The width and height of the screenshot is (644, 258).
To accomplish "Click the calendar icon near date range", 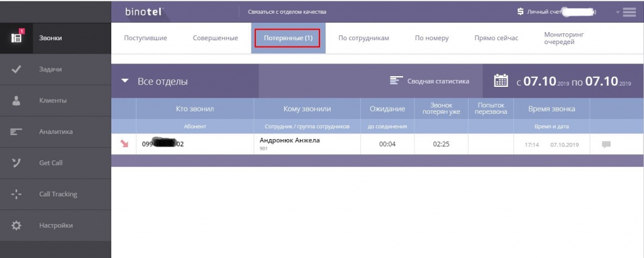I will click(x=501, y=81).
